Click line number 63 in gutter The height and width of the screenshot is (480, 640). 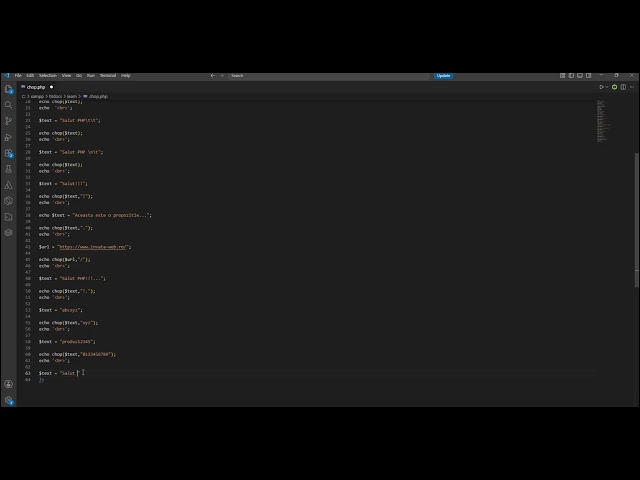tap(28, 373)
